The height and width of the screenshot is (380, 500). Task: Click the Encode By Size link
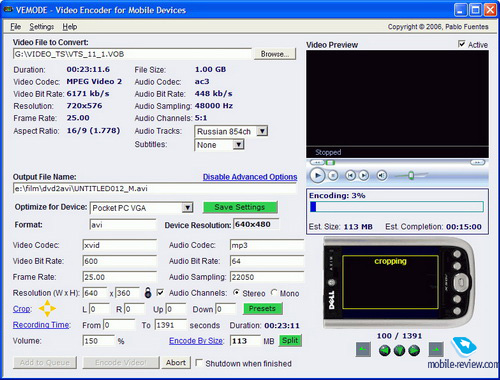(x=196, y=341)
